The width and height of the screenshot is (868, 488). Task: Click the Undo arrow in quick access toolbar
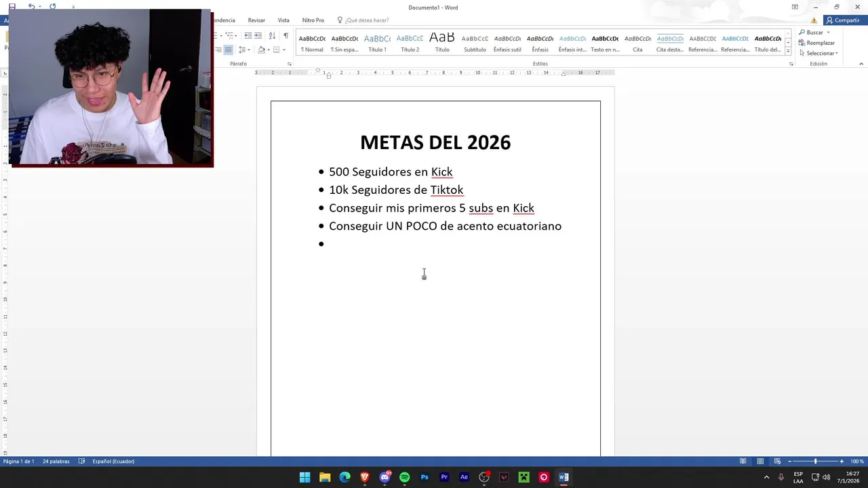31,7
